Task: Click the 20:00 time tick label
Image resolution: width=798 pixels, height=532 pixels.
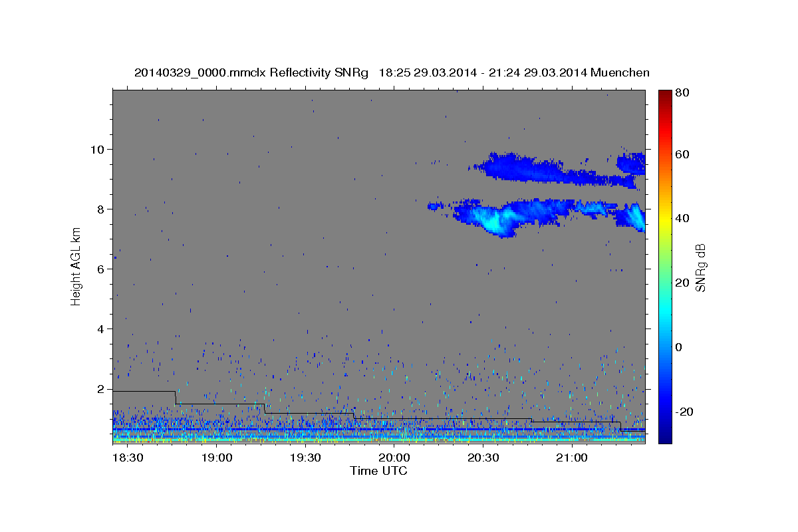Action: click(x=394, y=458)
